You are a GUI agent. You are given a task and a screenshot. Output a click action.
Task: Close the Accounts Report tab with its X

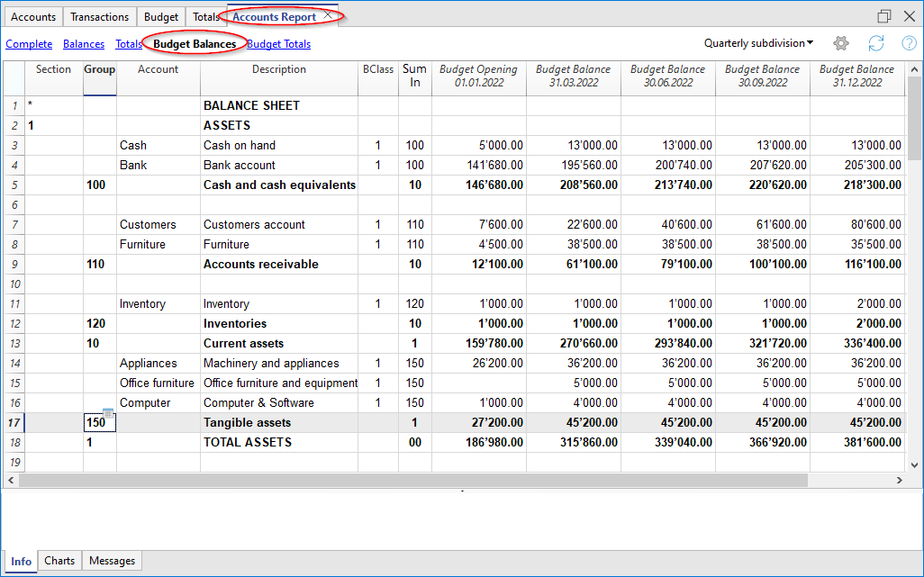[329, 16]
